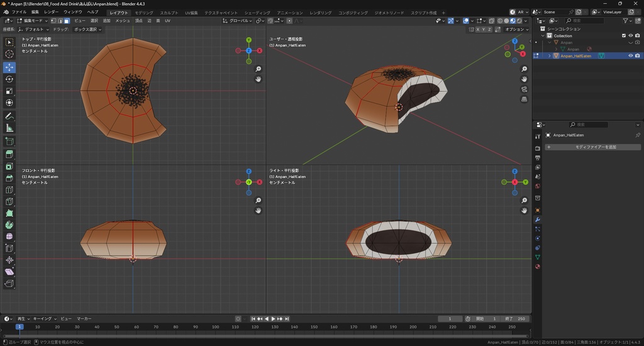Enable face select mode
Viewport: 644px width, 346px height.
tap(67, 21)
